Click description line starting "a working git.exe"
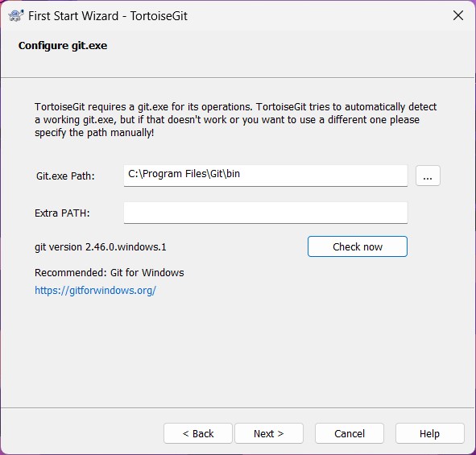The image size is (476, 455). click(x=227, y=120)
